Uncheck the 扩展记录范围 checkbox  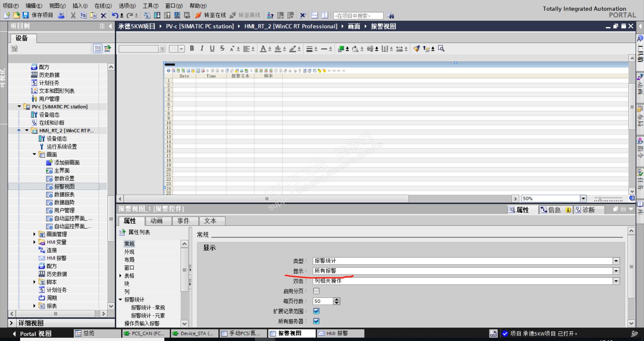pyautogui.click(x=316, y=311)
